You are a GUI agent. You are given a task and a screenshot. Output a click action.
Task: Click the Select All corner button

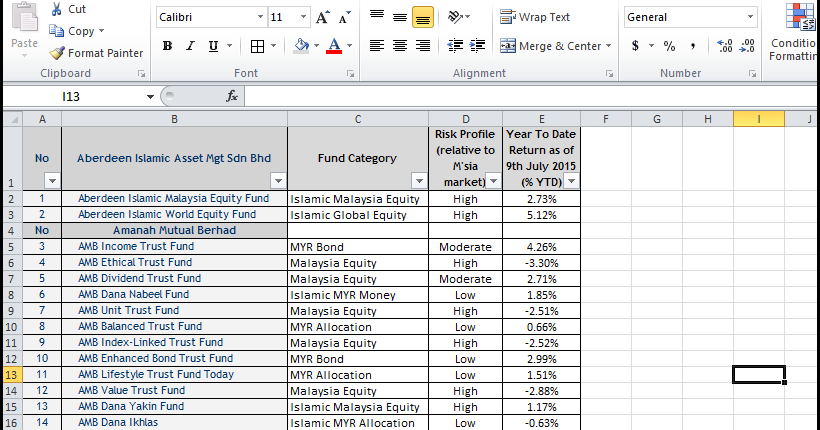[x=13, y=120]
